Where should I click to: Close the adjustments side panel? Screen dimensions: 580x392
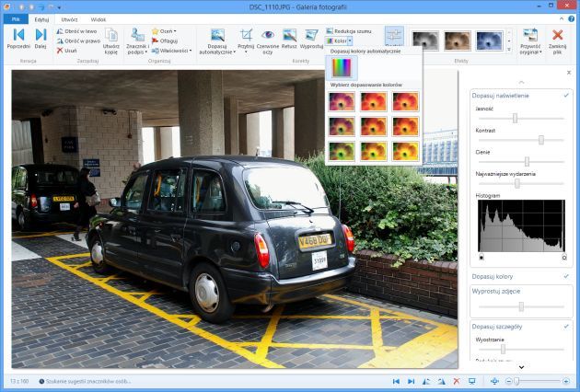tap(569, 73)
